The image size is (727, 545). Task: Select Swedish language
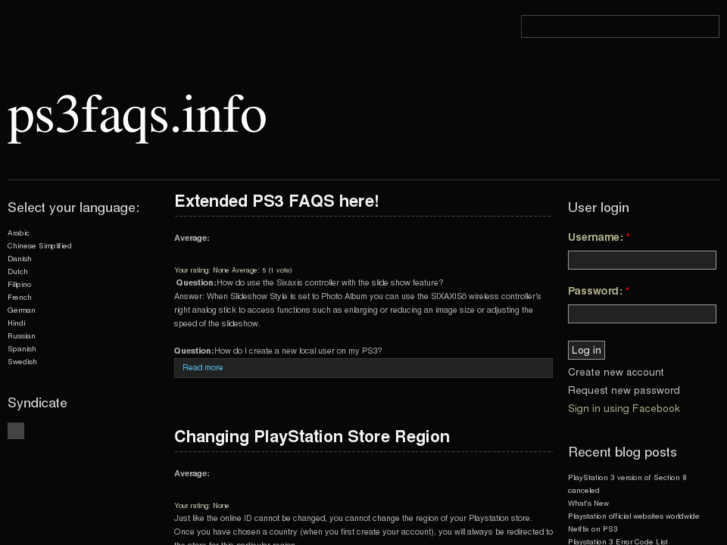coord(22,362)
